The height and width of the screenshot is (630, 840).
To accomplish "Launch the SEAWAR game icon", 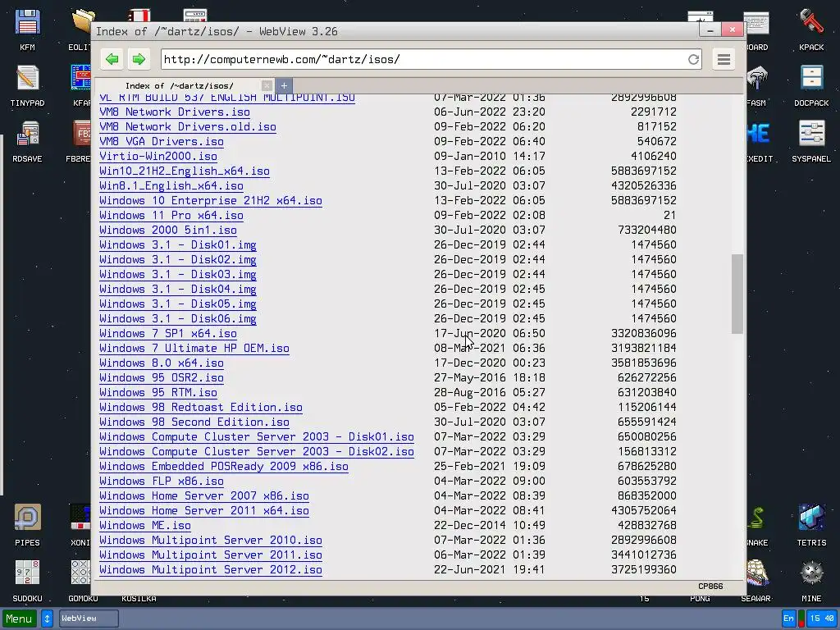I will click(757, 581).
